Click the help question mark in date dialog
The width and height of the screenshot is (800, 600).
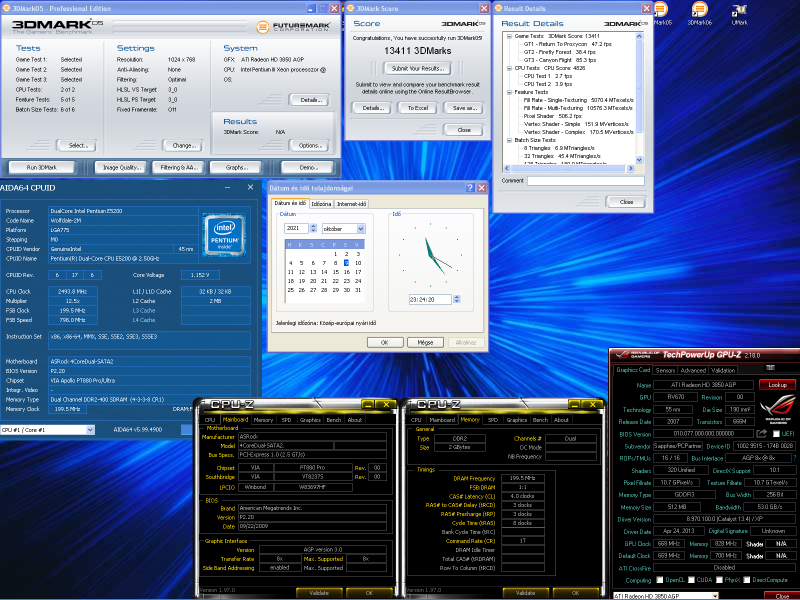[x=470, y=188]
